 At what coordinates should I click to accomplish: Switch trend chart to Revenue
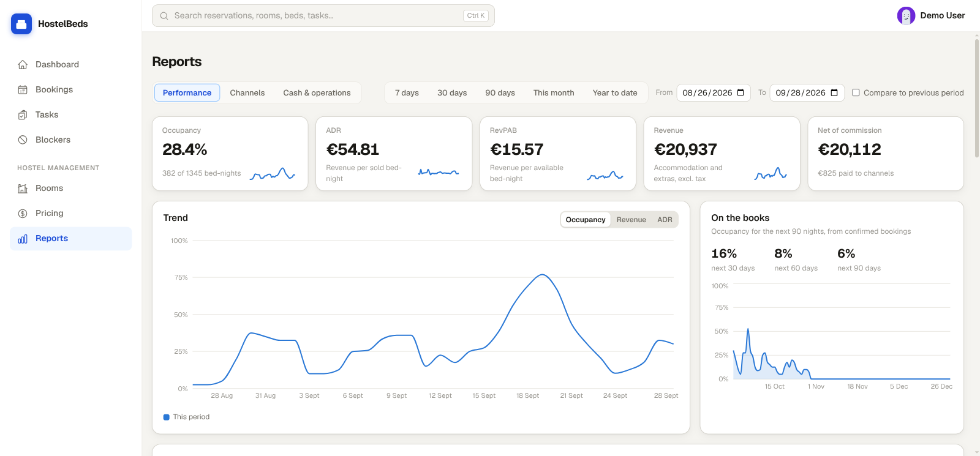click(631, 220)
